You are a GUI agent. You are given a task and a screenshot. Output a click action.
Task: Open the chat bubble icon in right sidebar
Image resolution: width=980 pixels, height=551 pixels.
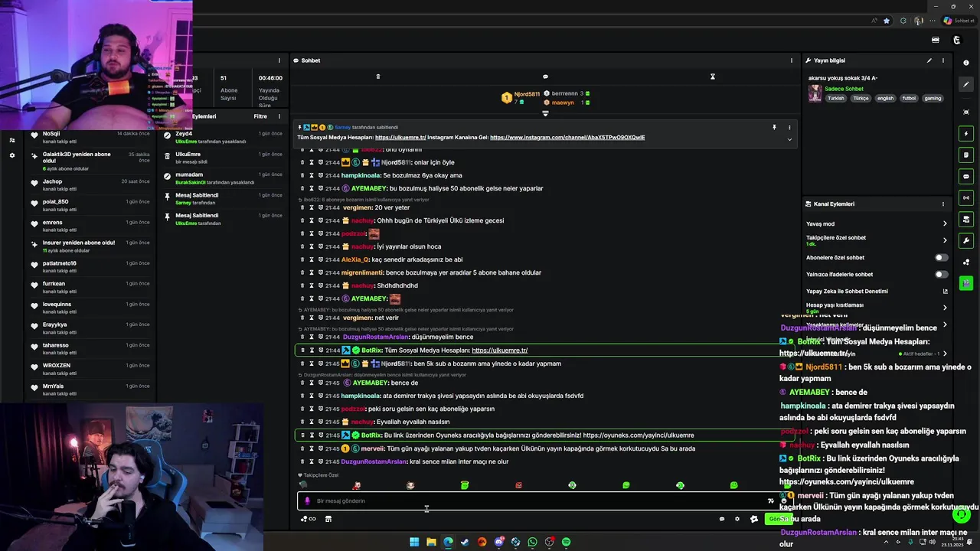pyautogui.click(x=966, y=176)
